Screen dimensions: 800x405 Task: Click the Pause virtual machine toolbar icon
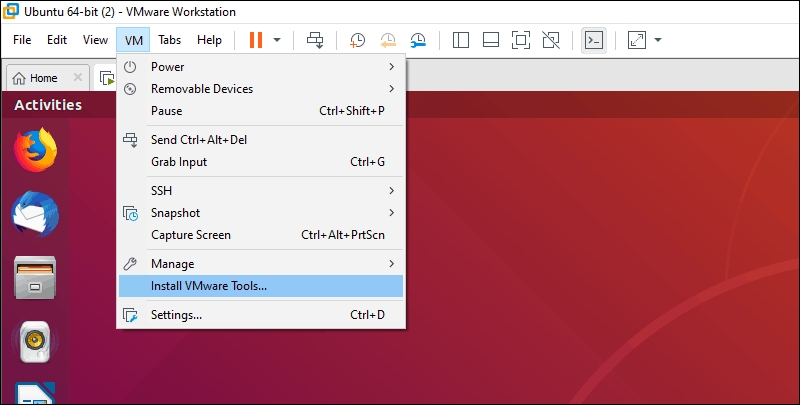[x=256, y=40]
